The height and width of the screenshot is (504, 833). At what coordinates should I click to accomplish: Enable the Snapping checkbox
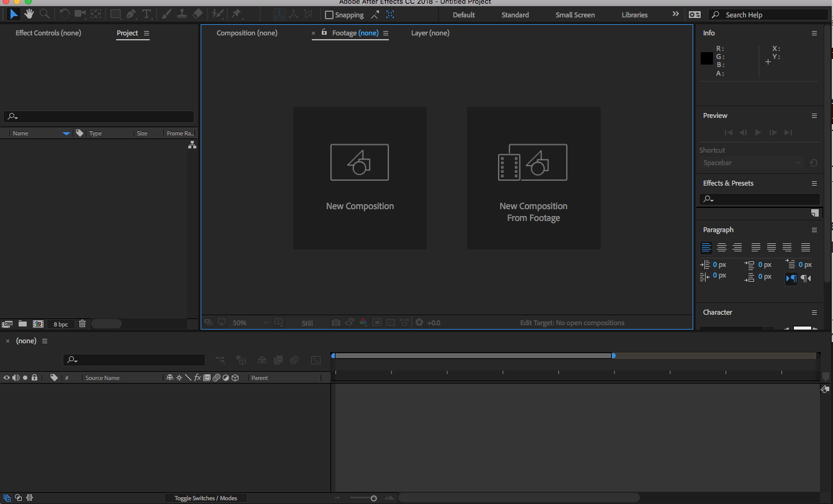tap(329, 14)
